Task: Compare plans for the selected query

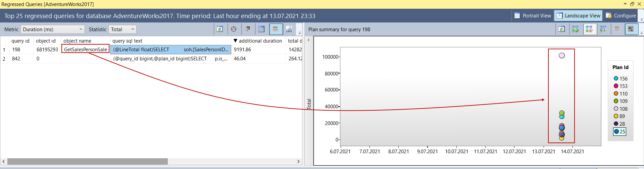Action: pyautogui.click(x=603, y=29)
